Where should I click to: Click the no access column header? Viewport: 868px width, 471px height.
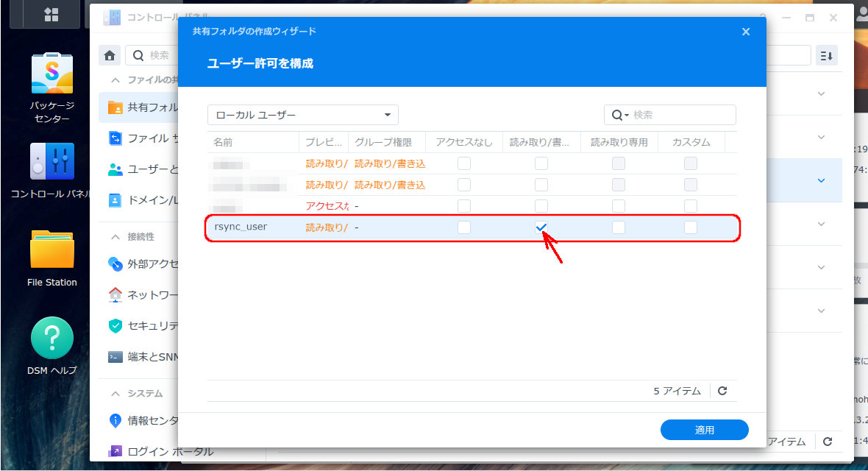tap(464, 143)
